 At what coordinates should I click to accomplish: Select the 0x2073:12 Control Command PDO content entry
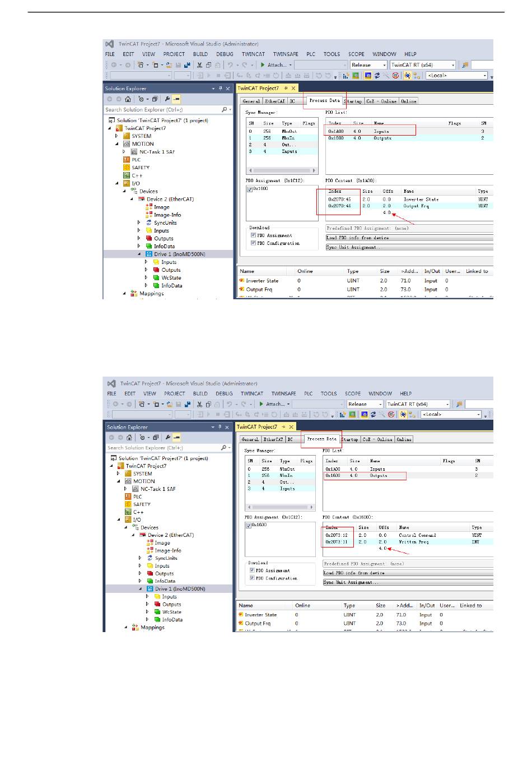coord(408,535)
